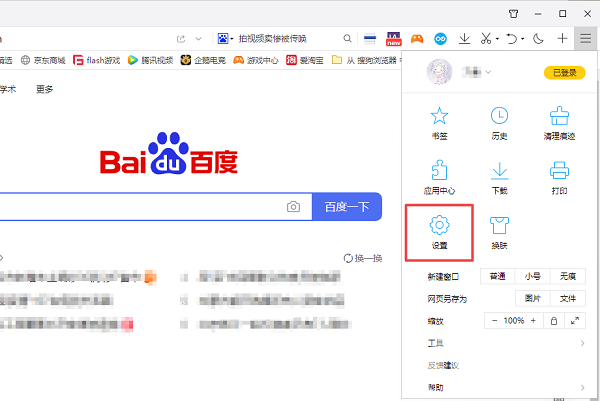Screen dimensions: 600x401
Task: Toggle the zoom lock icon
Action: [x=554, y=321]
